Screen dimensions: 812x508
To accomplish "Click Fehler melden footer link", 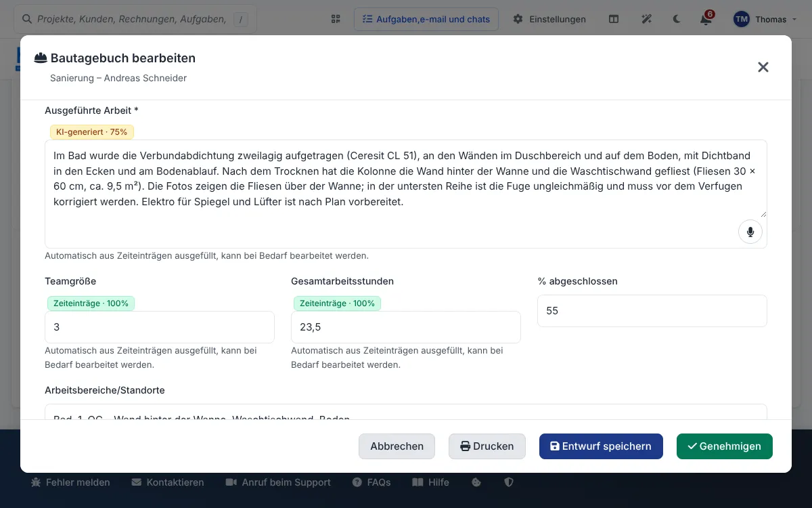I will (70, 482).
